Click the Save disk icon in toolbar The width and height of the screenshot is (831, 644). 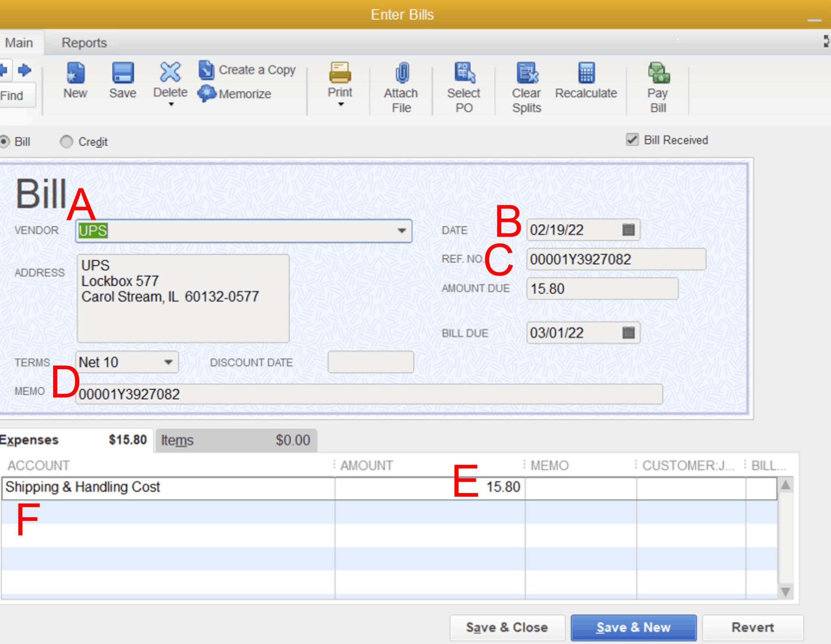point(123,73)
